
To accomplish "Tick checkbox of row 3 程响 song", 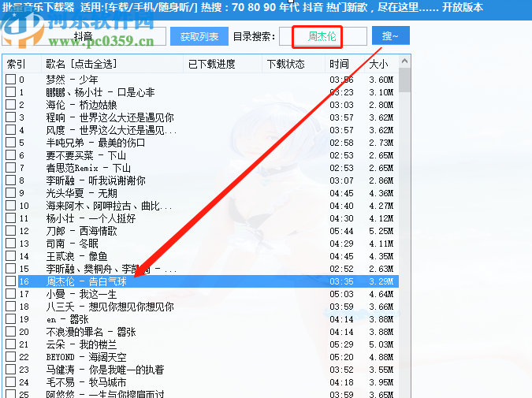I will 10,117.
